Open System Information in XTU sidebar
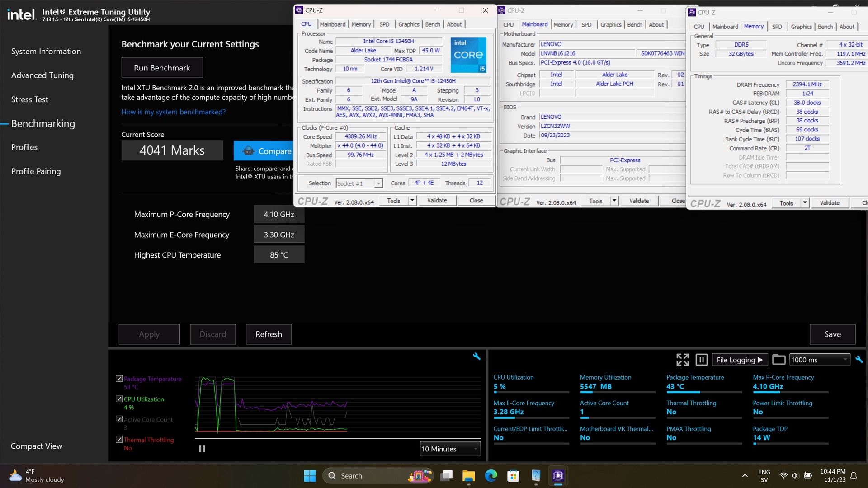Viewport: 868px width, 488px height. pos(46,52)
